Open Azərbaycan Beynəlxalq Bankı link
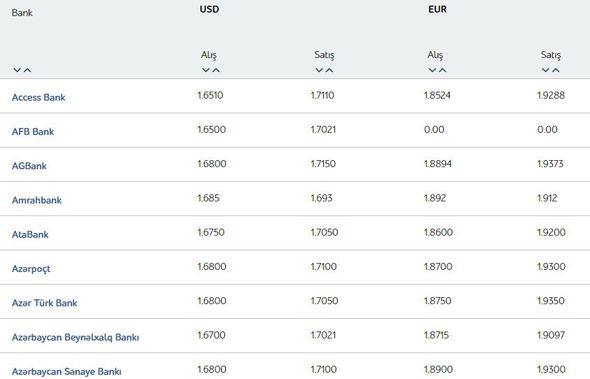Viewport: 590px width, 379px height. coord(75,337)
